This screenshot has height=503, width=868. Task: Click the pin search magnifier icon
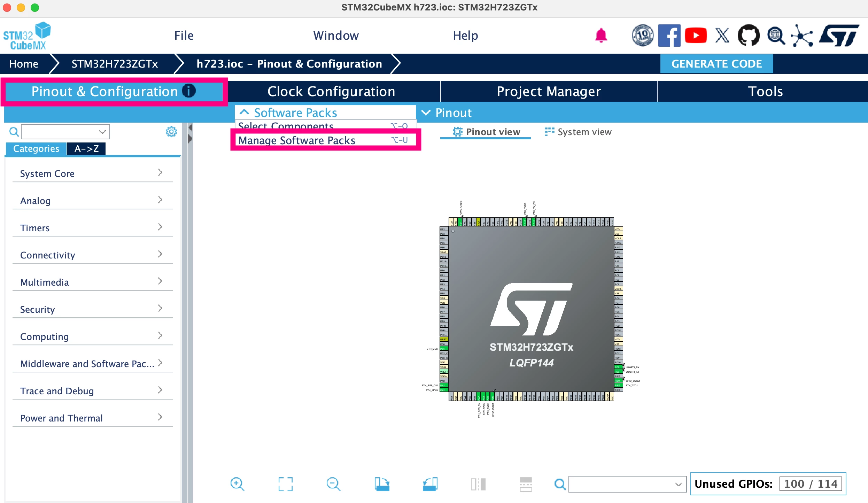click(x=560, y=484)
